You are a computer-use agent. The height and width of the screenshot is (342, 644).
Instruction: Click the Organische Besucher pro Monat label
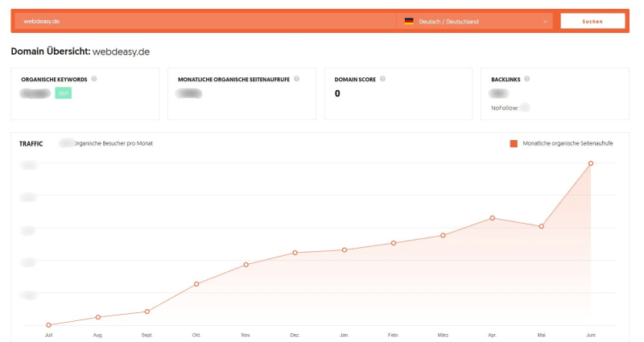pyautogui.click(x=114, y=143)
